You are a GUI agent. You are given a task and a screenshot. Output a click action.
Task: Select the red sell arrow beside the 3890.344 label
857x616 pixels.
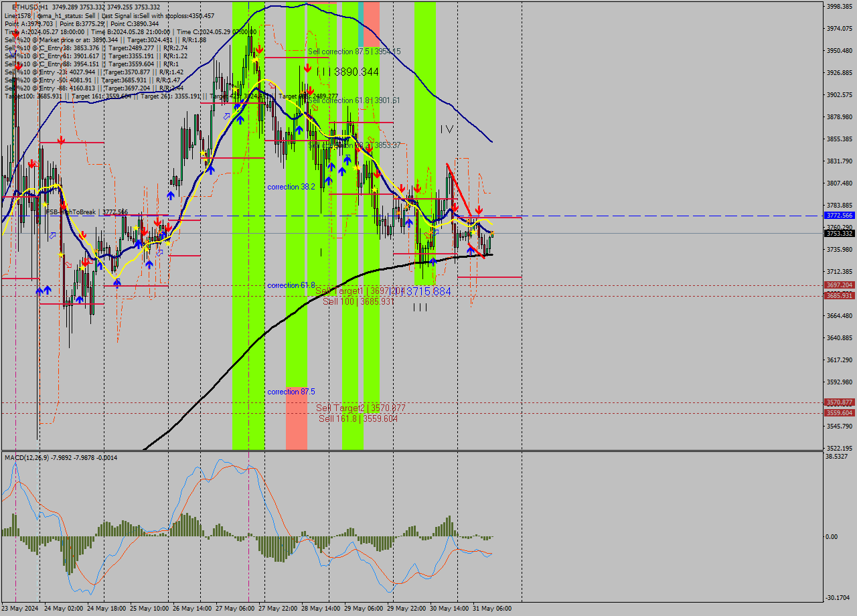pos(307,68)
